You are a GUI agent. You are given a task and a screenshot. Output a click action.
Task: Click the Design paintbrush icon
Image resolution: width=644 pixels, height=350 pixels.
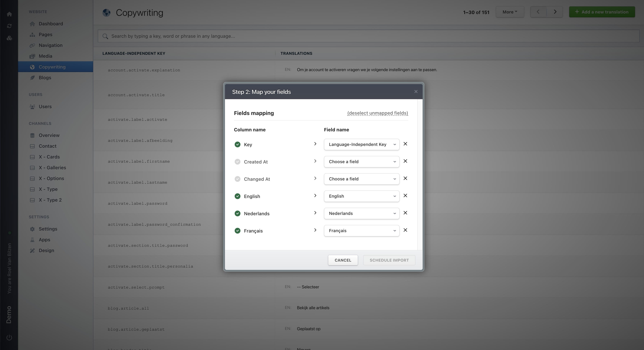33,250
